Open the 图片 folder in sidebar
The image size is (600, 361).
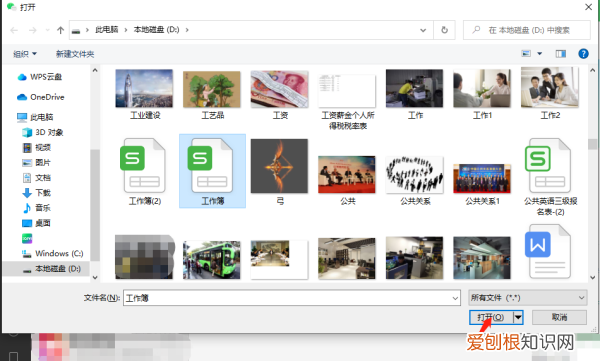[37, 162]
